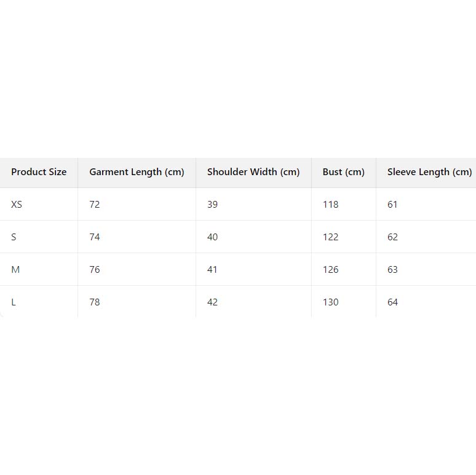Select the Sleeve Length (cm) header
This screenshot has height=475, width=476.
tap(429, 172)
